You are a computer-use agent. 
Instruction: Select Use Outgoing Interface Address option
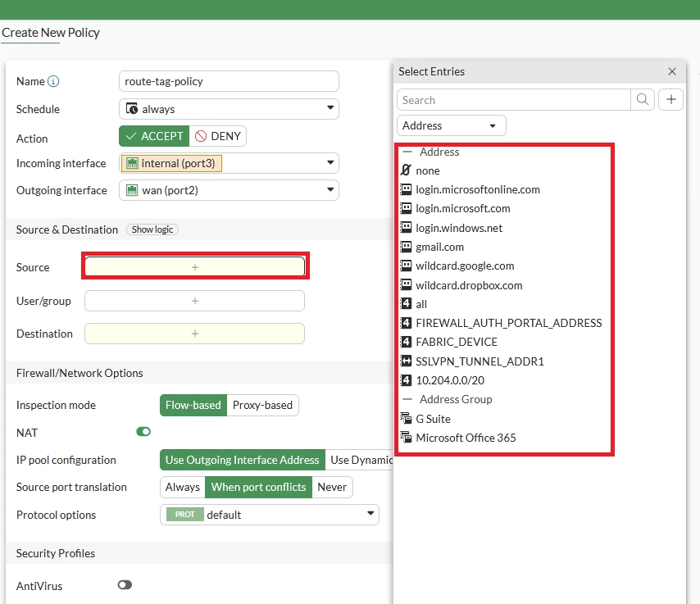pyautogui.click(x=243, y=460)
